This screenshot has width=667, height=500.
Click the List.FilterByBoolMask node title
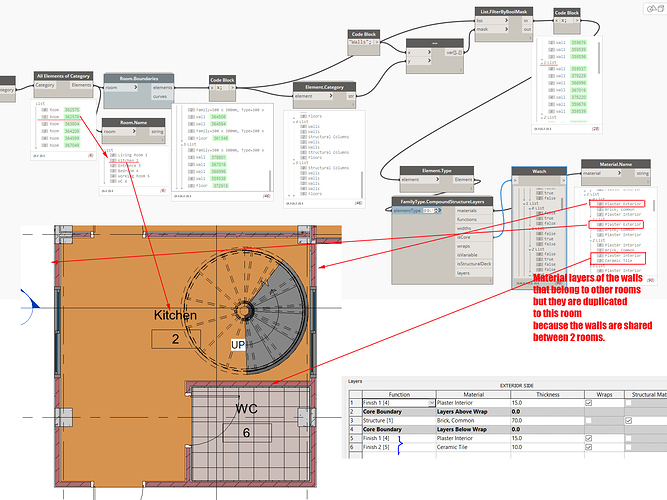click(504, 11)
